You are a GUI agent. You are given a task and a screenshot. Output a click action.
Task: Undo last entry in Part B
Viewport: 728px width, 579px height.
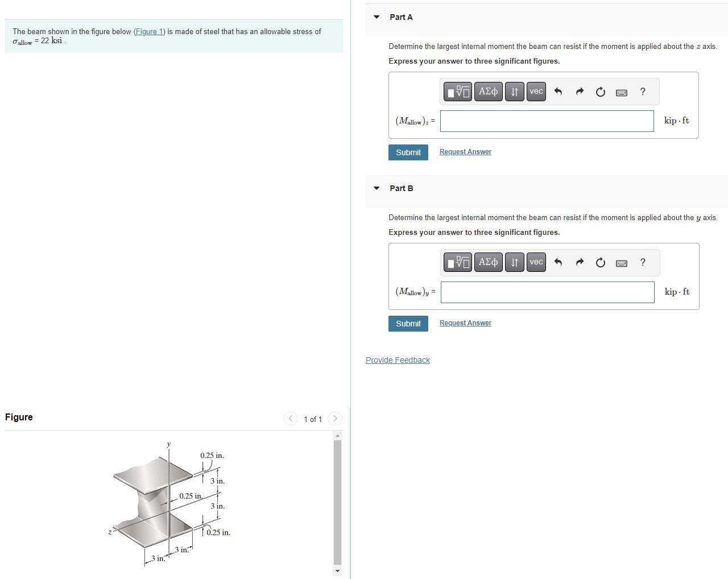(558, 262)
